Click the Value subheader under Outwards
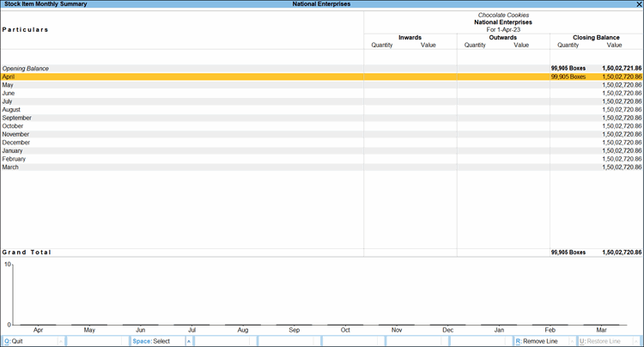 click(521, 46)
